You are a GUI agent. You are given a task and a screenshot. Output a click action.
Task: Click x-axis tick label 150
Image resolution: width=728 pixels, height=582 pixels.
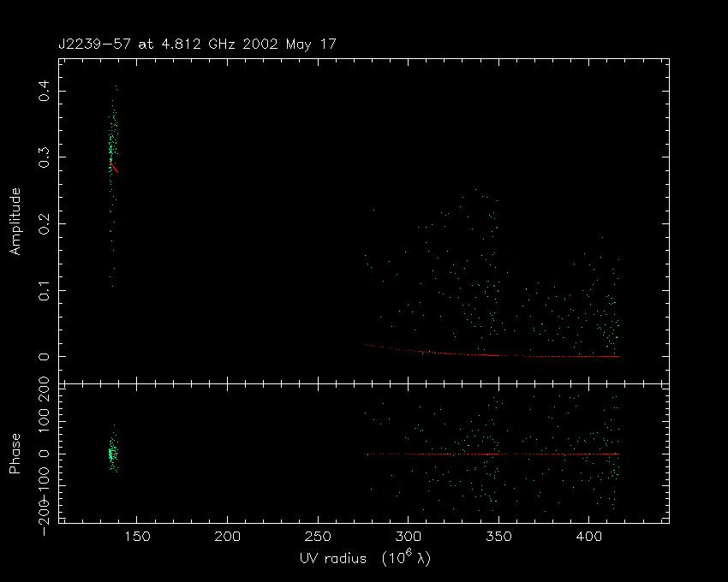[137, 537]
